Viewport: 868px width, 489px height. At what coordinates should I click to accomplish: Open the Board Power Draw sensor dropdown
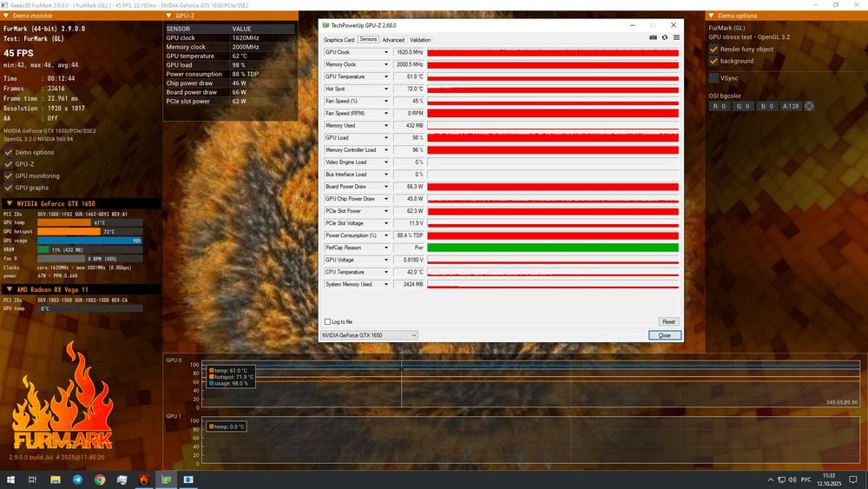[386, 187]
